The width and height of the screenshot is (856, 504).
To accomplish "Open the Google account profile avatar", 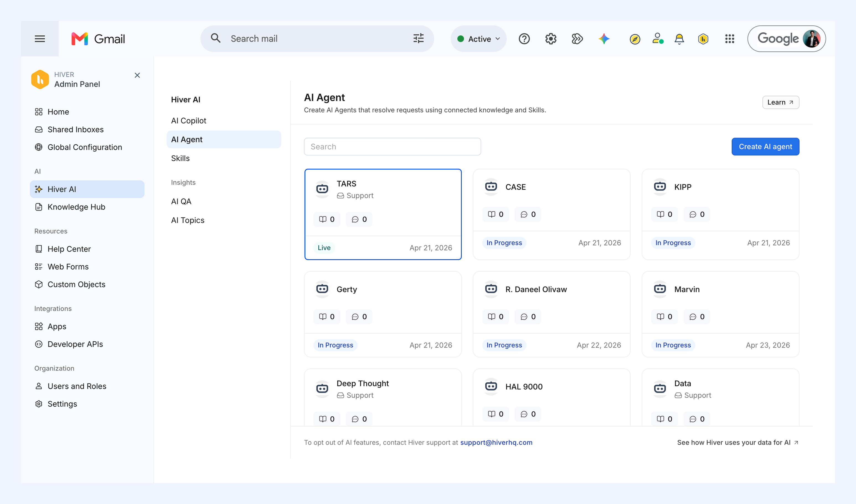I will [812, 39].
